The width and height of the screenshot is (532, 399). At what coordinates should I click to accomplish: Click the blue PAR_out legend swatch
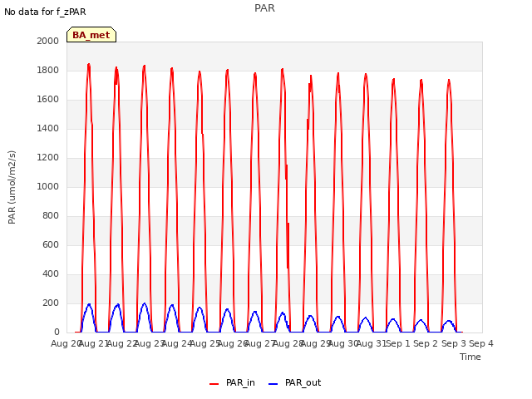click(273, 383)
